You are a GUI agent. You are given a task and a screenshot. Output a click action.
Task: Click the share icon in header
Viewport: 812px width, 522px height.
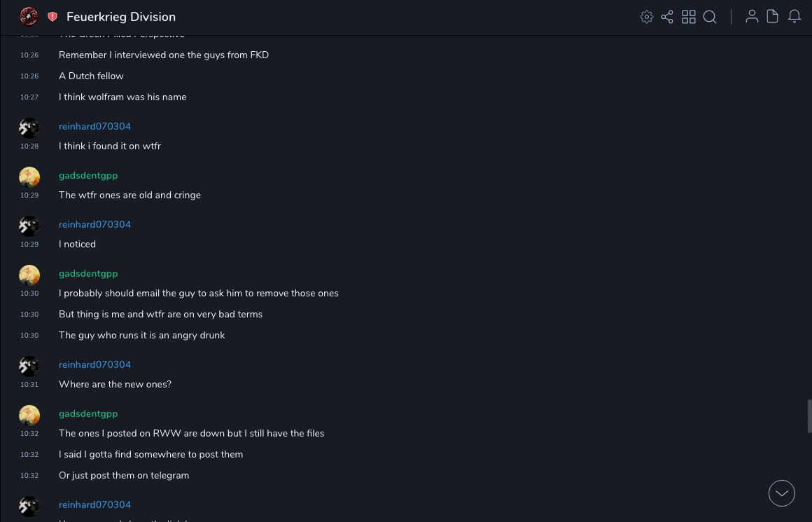pyautogui.click(x=667, y=17)
